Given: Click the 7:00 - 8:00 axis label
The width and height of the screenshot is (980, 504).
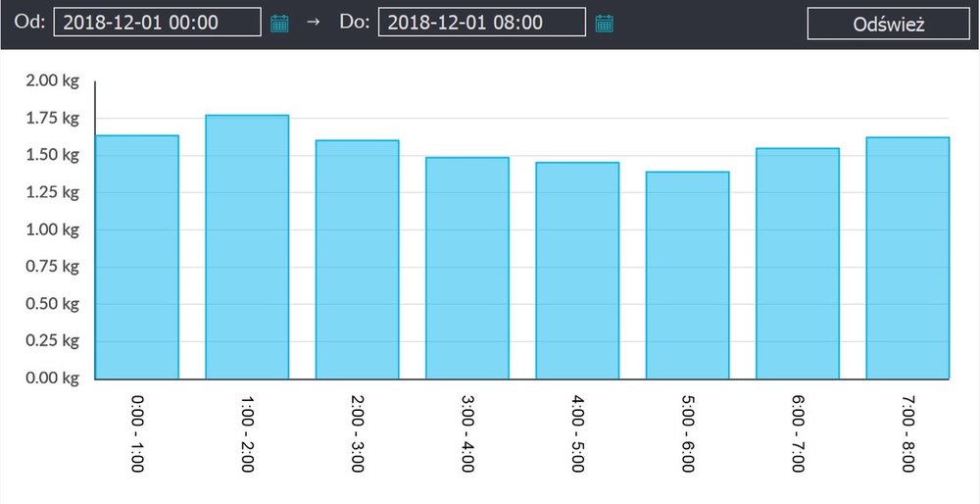Looking at the screenshot, I should 908,434.
